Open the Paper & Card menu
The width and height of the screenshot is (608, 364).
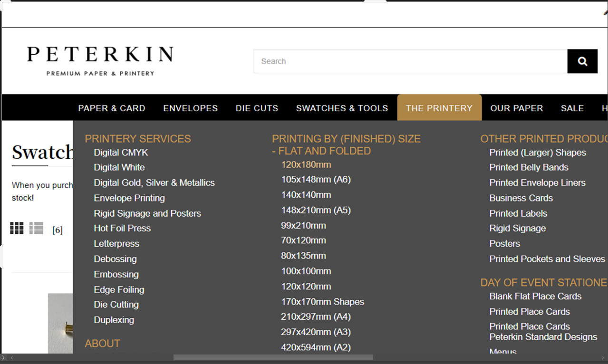coord(112,108)
